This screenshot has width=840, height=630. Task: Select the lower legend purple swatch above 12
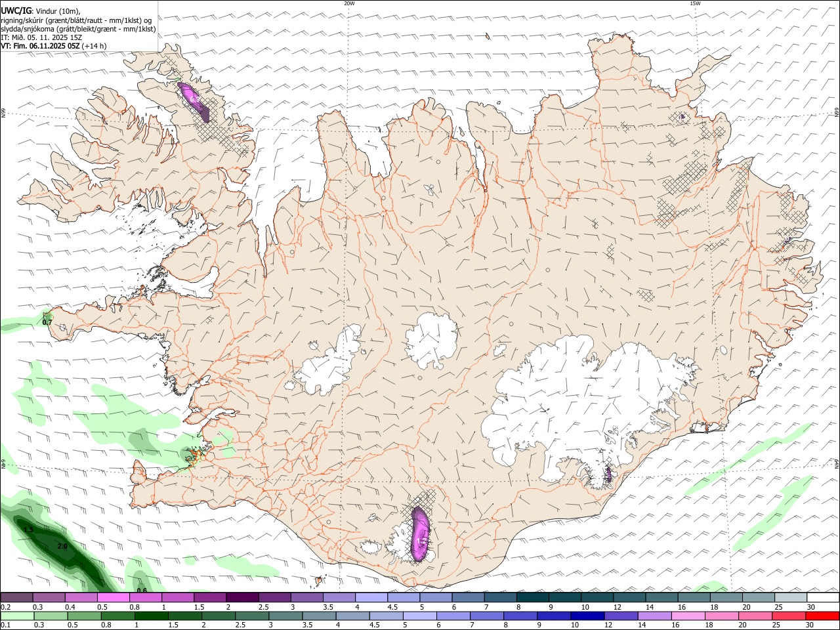[621, 616]
